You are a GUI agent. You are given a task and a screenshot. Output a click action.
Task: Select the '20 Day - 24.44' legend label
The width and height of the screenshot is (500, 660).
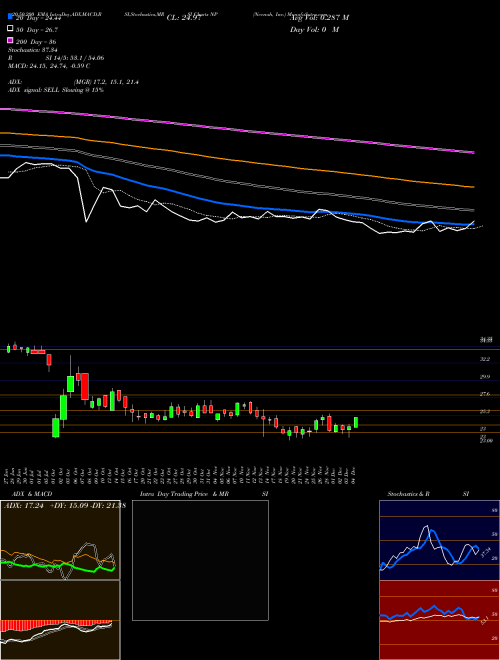39,18
